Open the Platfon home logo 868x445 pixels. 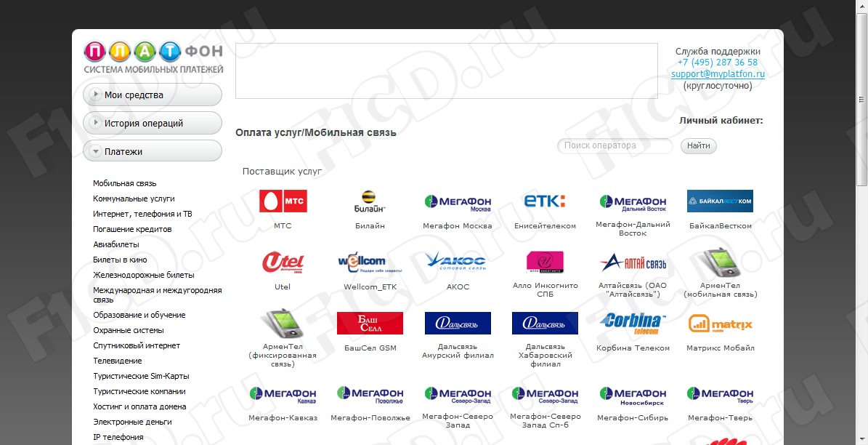[x=153, y=57]
